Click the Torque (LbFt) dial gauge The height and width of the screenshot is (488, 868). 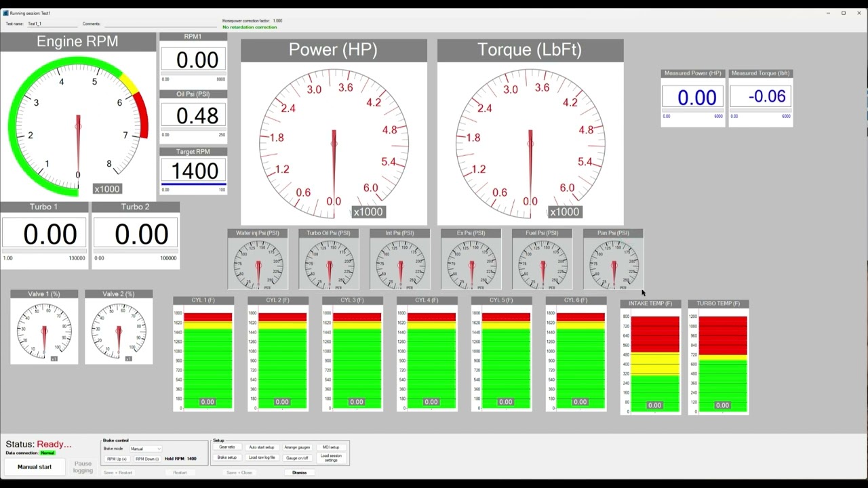click(x=530, y=143)
